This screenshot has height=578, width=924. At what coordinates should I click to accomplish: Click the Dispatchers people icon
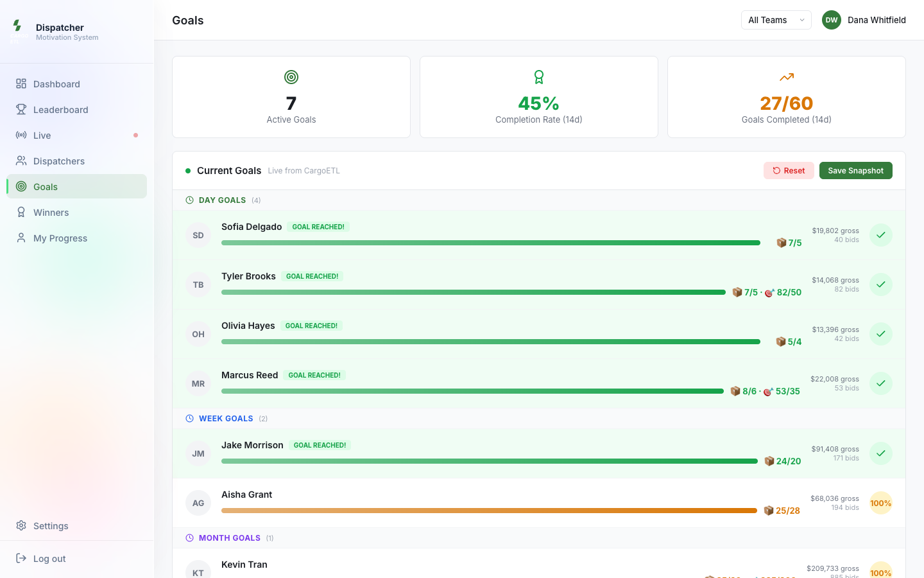(x=21, y=161)
